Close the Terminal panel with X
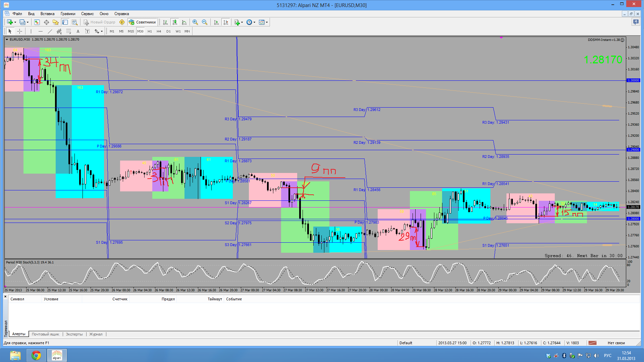Image resolution: width=644 pixels, height=362 pixels. (5, 296)
